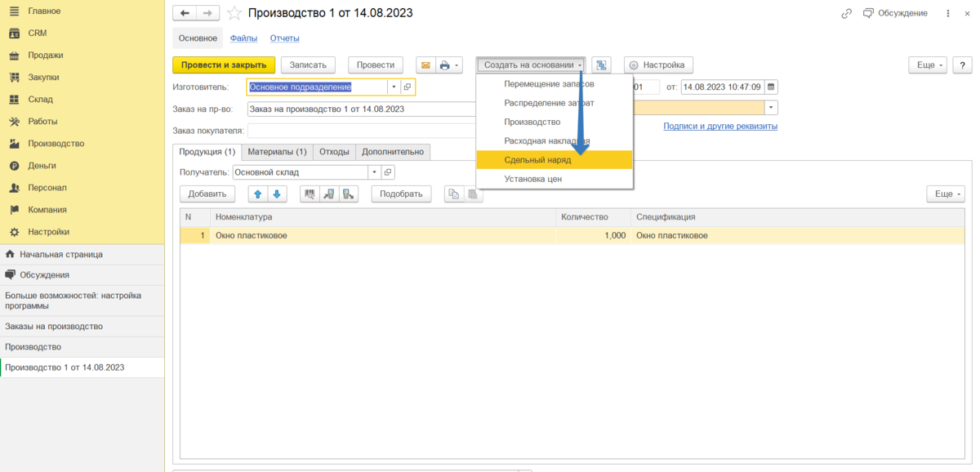This screenshot has height=472, width=980.
Task: Open the Настройка button
Action: tap(659, 65)
